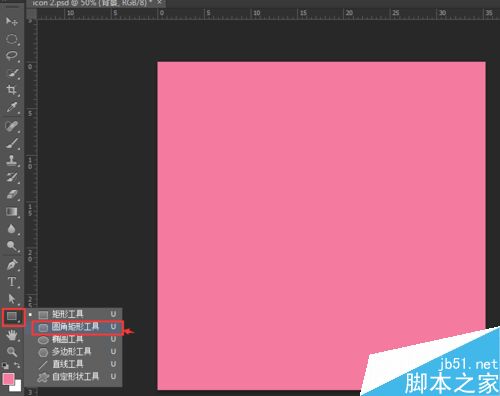Click the Rectangle shape tool in toolbar
Viewport: 500px width, 396px height.
[12, 316]
